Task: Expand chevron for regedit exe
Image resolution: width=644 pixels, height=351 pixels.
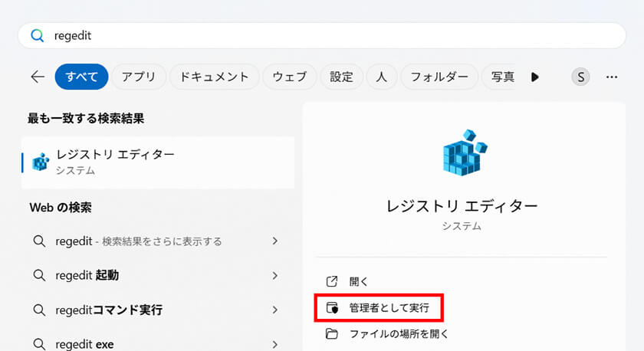Action: coord(275,344)
